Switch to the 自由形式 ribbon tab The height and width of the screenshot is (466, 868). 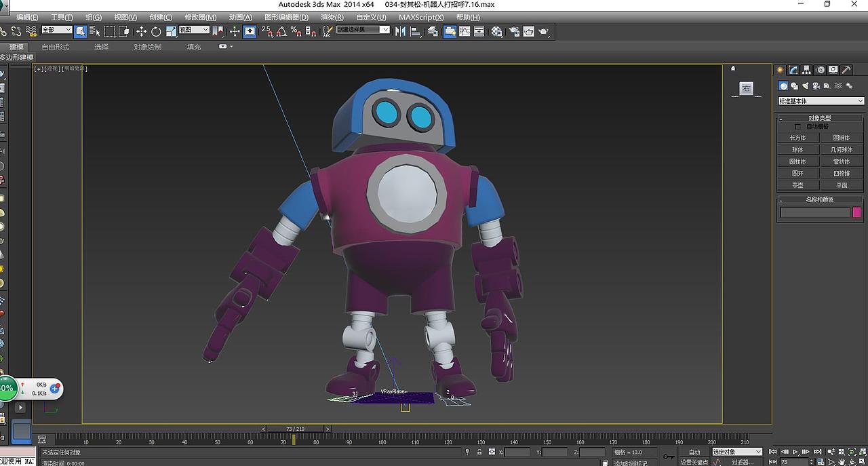point(55,47)
